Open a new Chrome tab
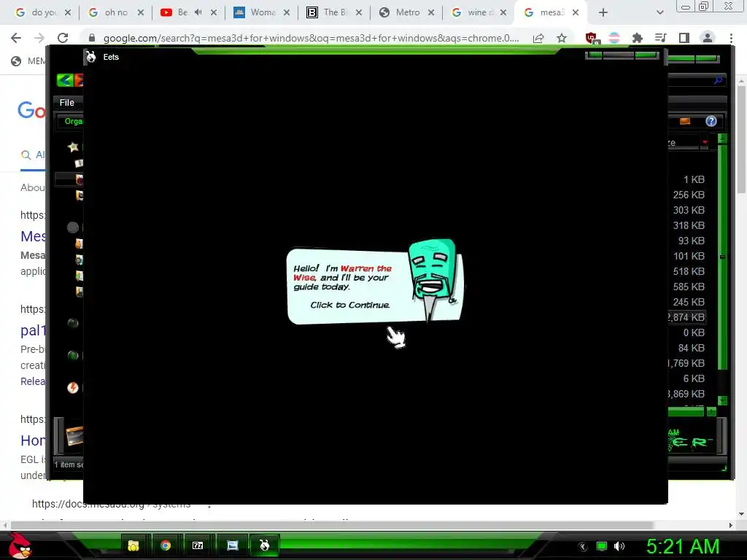 tap(603, 12)
